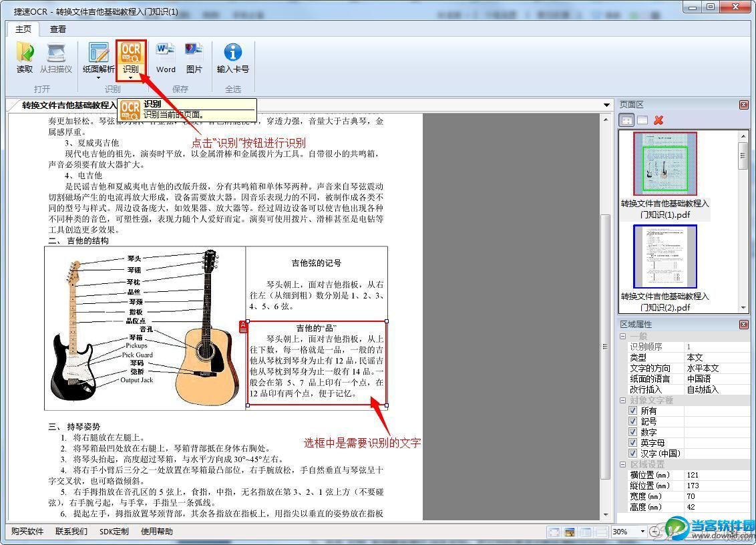
Task: Click the 从扫描仪 scanner icon
Action: point(55,57)
